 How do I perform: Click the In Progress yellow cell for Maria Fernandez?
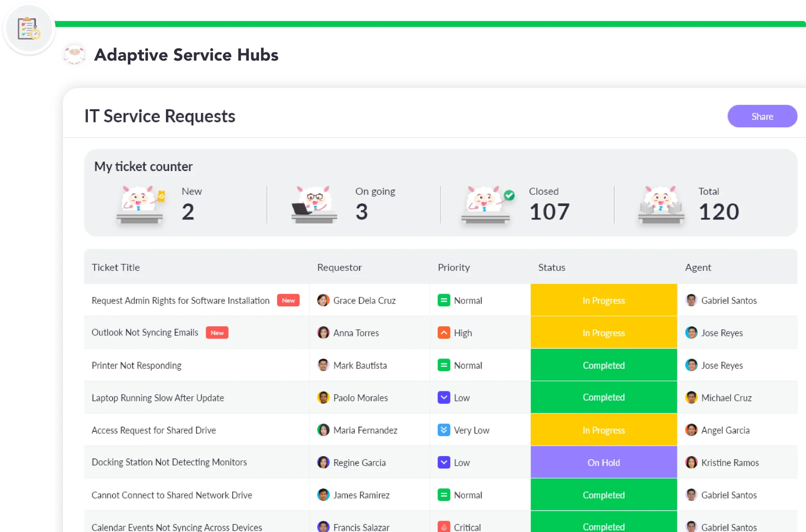tap(603, 430)
